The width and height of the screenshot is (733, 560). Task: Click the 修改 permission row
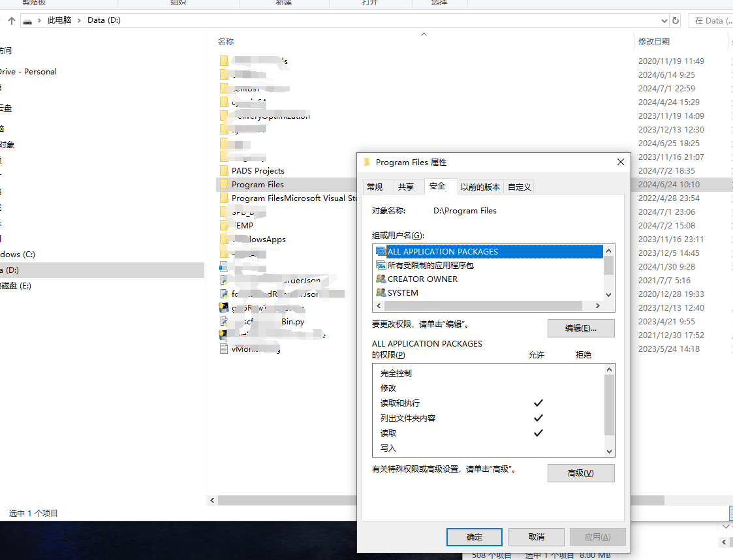pos(488,388)
